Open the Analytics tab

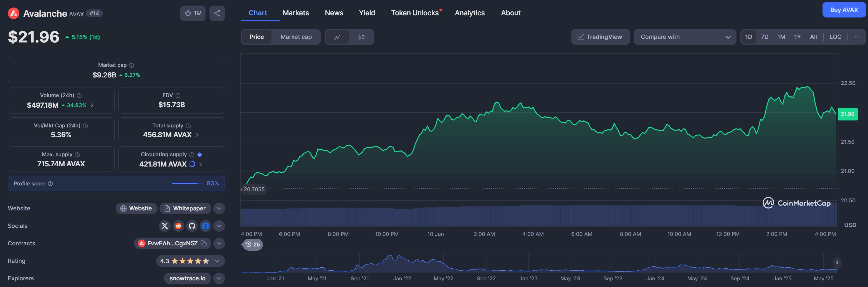(470, 13)
